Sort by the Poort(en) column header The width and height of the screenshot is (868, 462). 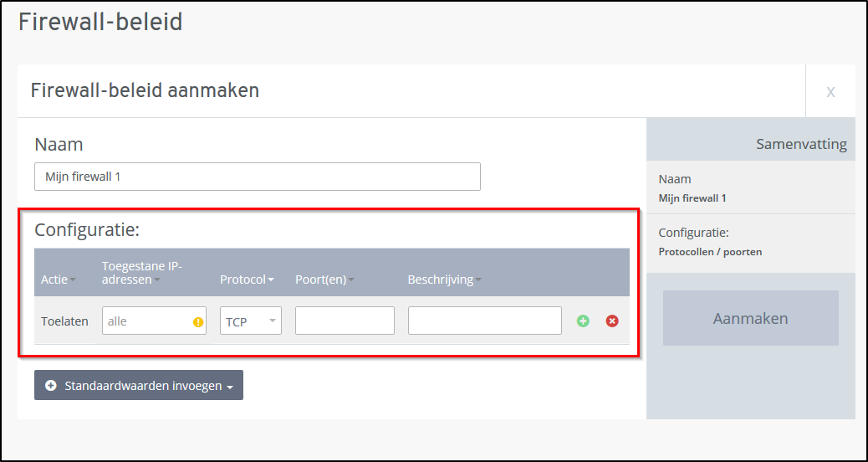[324, 280]
